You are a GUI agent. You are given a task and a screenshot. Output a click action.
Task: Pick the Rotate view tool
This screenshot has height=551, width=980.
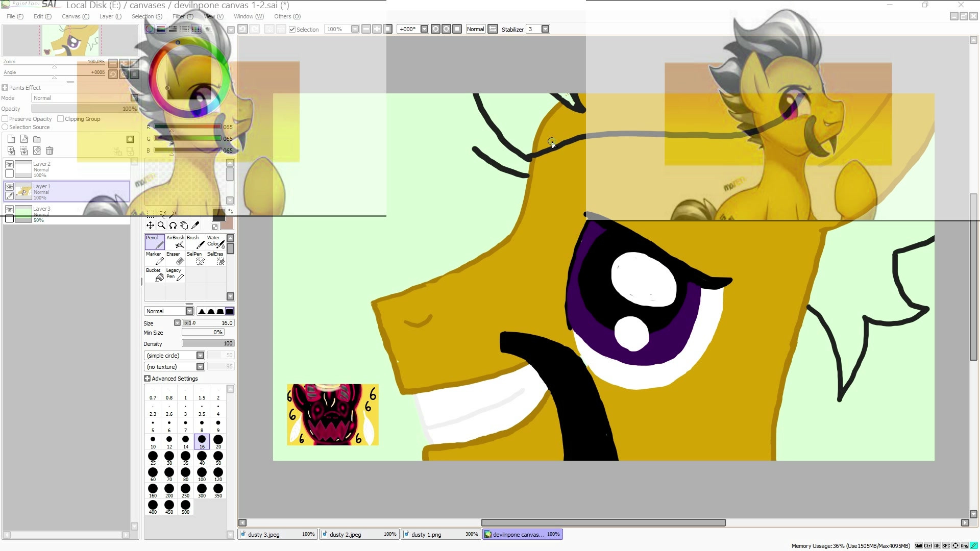coord(173,226)
